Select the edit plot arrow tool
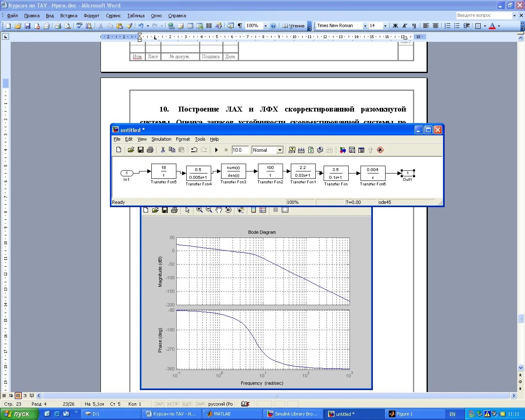Viewport: 525px width, 420px height. [187, 210]
